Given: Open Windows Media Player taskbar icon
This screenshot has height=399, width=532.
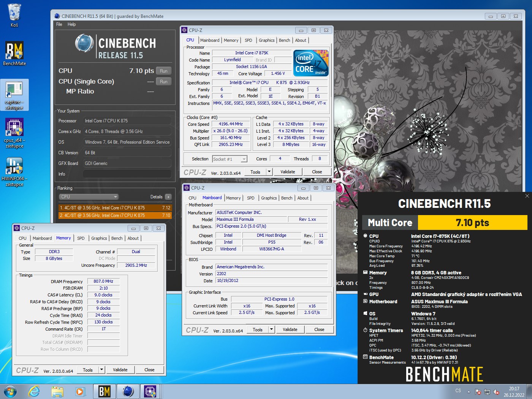Looking at the screenshot, I should click(x=80, y=391).
